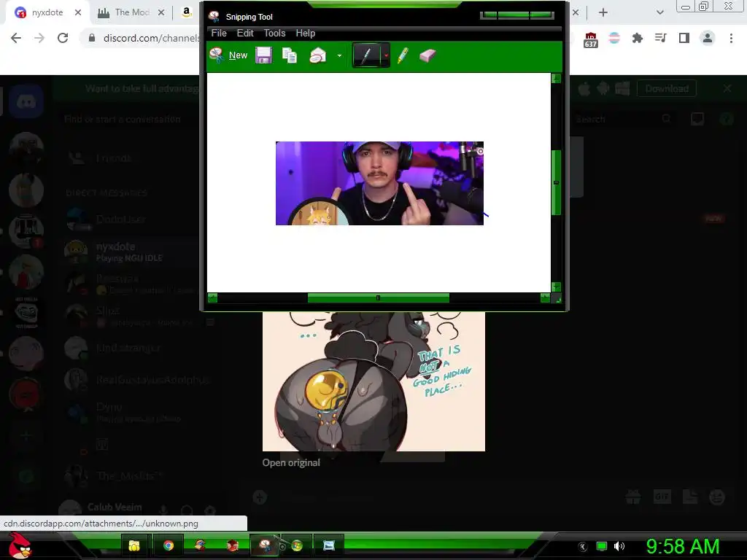Select the Pen tool in Snipping Tool
This screenshot has width=747, height=560.
(x=366, y=55)
